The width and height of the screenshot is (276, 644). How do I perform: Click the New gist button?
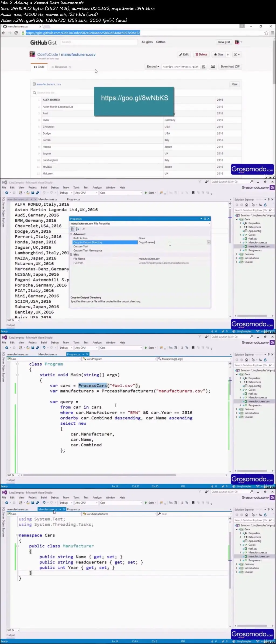[x=224, y=42]
